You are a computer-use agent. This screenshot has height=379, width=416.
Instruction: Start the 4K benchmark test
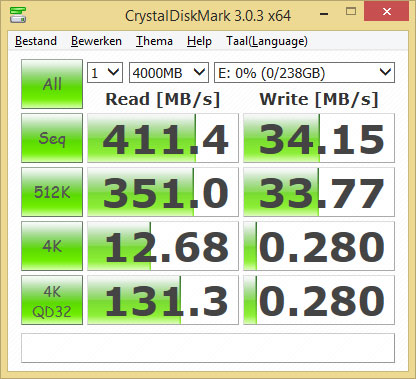(x=52, y=246)
